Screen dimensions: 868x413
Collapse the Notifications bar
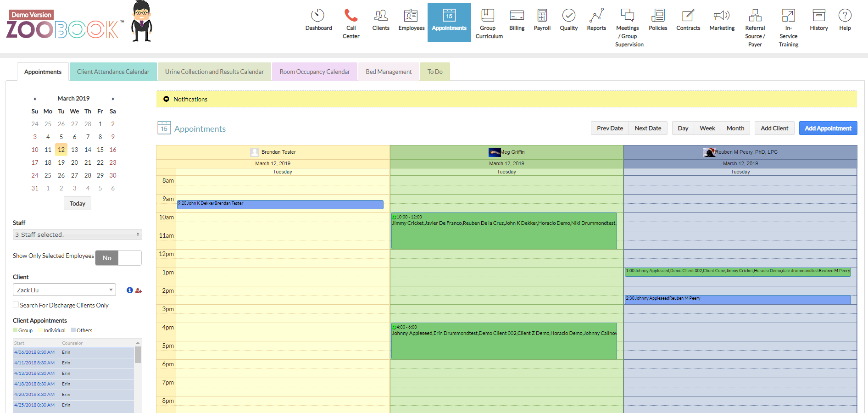(x=166, y=99)
